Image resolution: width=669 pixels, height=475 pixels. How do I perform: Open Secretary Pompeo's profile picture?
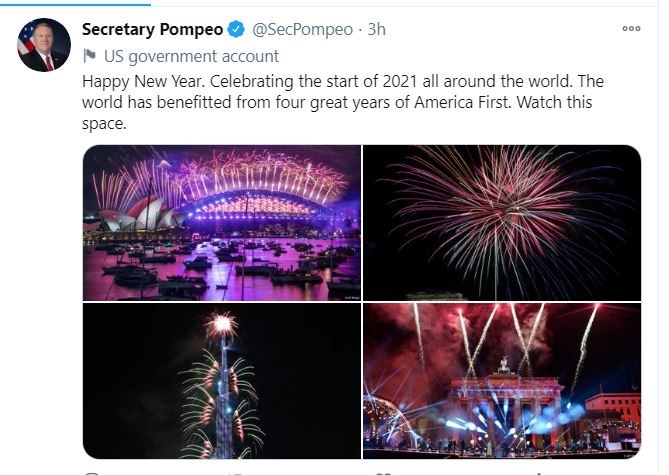coord(44,45)
